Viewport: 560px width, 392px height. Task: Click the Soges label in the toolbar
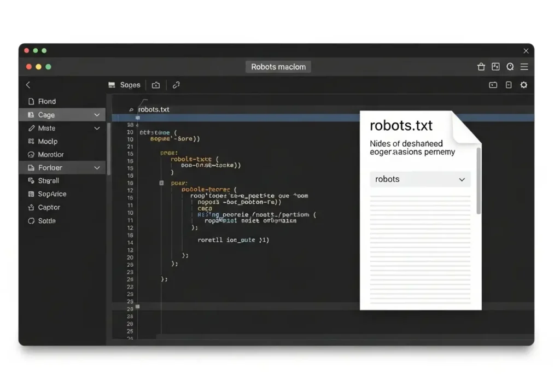click(x=130, y=85)
